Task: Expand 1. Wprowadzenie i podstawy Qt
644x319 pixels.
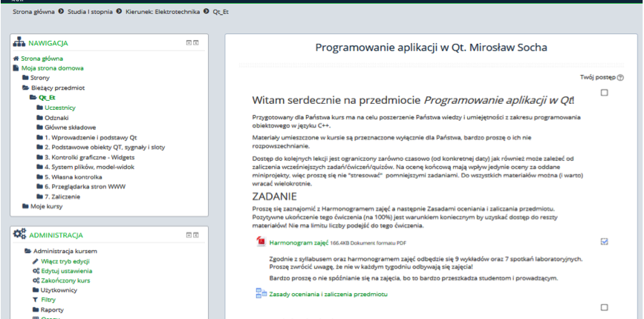Action: click(x=39, y=138)
